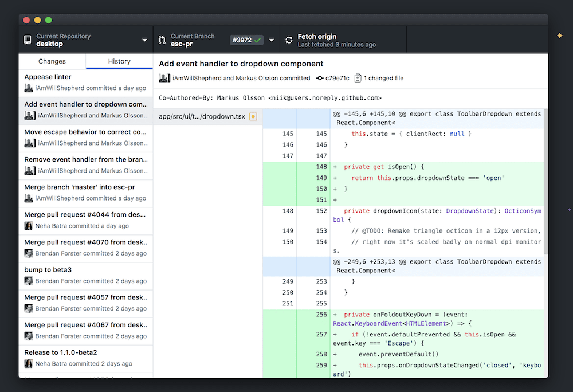The width and height of the screenshot is (573, 392).
Task: Switch to the History tab
Action: [x=119, y=61]
